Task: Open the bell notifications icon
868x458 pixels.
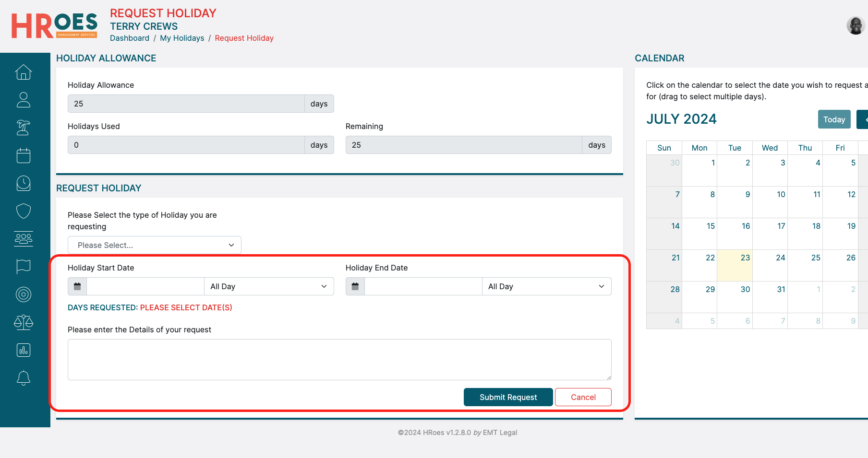Action: (24, 378)
